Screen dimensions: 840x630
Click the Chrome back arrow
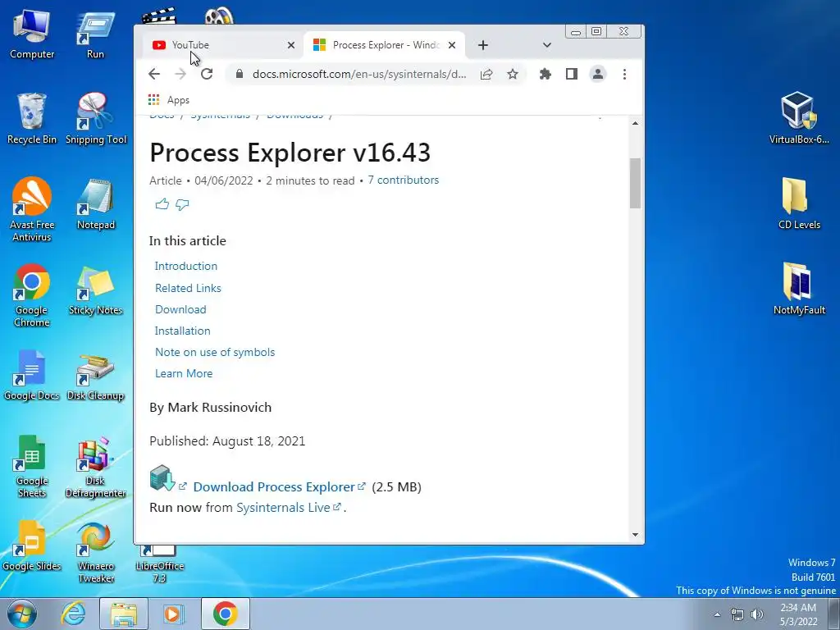(x=153, y=74)
